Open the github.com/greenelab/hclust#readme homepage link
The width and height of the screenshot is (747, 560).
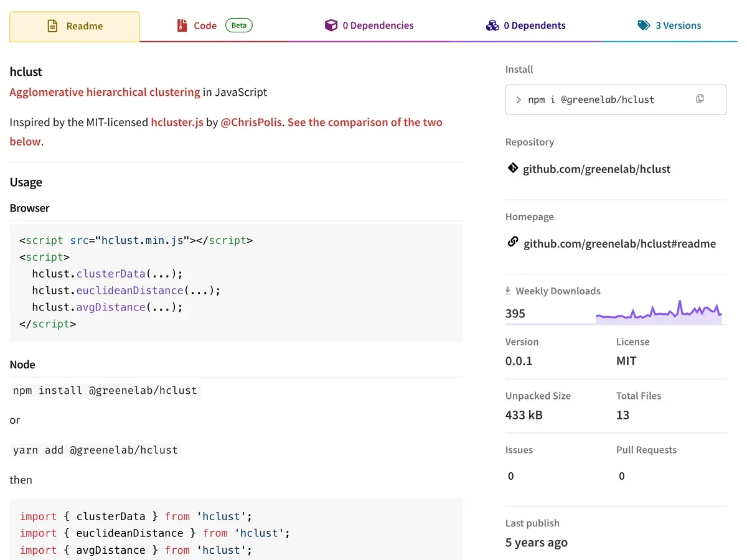click(x=619, y=244)
